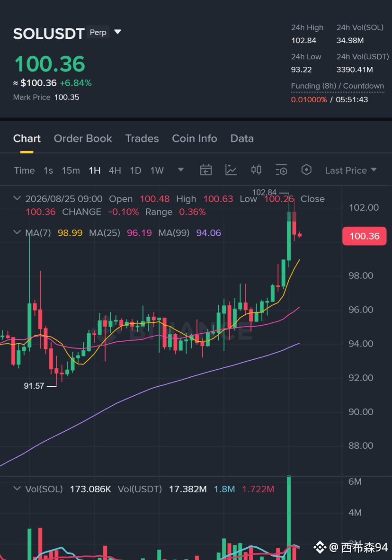Image resolution: width=392 pixels, height=560 pixels.
Task: Click the Vol(SOL) 173.086K value
Action: click(90, 489)
